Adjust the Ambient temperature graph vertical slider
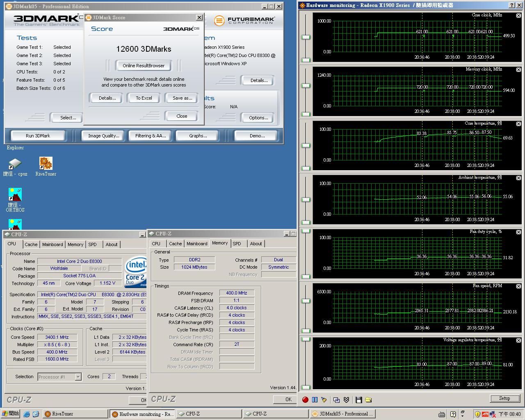525x420 pixels. click(306, 200)
